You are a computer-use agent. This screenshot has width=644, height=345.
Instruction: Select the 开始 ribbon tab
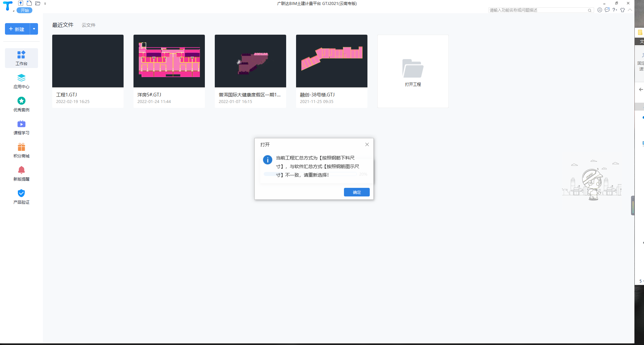click(x=25, y=10)
